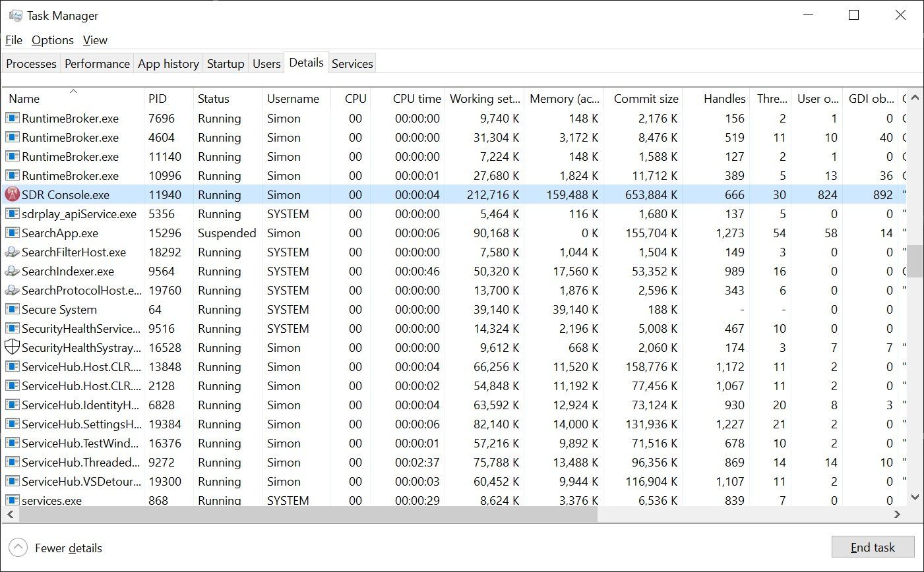Sort by the PID column header
Viewport: 924px width, 572px height.
pyautogui.click(x=168, y=99)
